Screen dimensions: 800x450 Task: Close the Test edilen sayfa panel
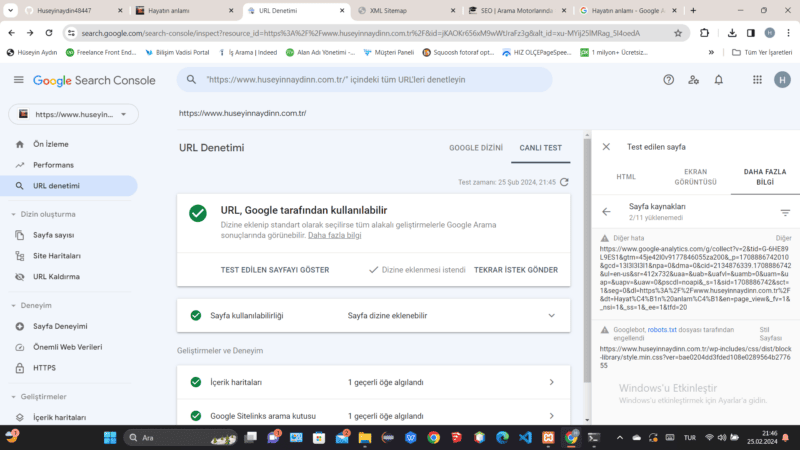pos(606,146)
